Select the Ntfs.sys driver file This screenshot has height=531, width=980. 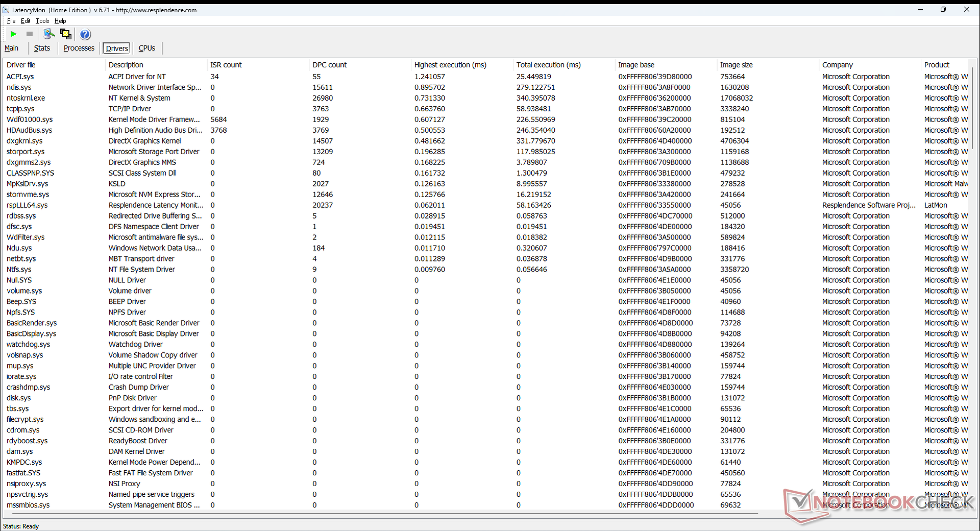coord(19,270)
